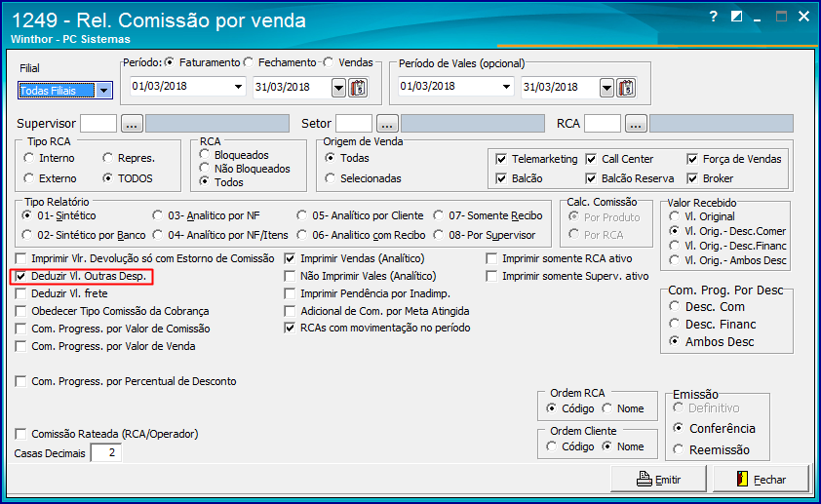Click the Fechar button
This screenshot has height=504, width=821.
pyautogui.click(x=761, y=479)
